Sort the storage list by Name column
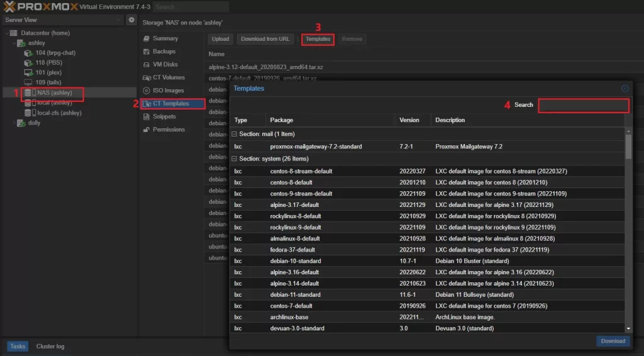The height and width of the screenshot is (356, 644). (x=216, y=54)
